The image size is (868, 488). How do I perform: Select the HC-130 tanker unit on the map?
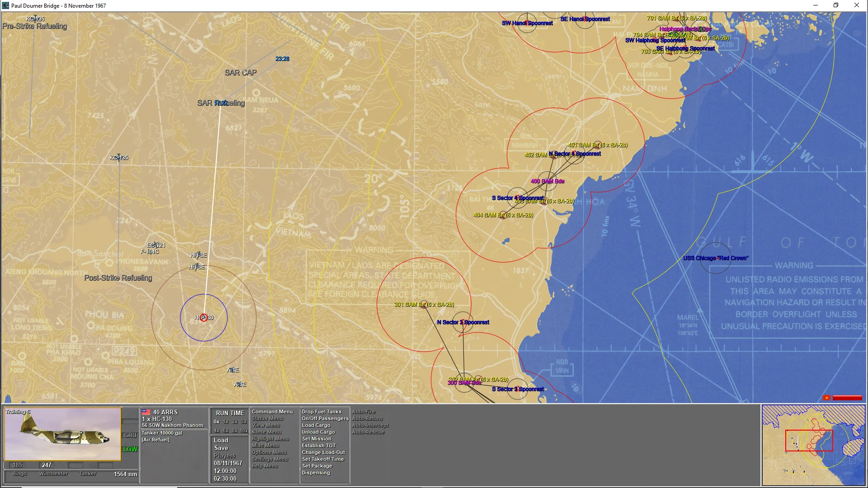click(x=204, y=318)
